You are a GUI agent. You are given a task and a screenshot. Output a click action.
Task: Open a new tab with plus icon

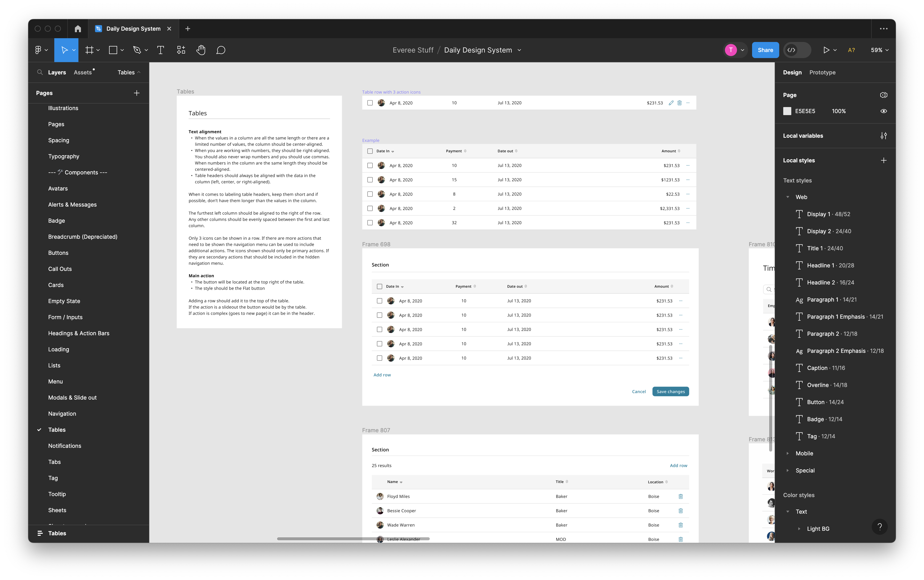[x=188, y=29]
